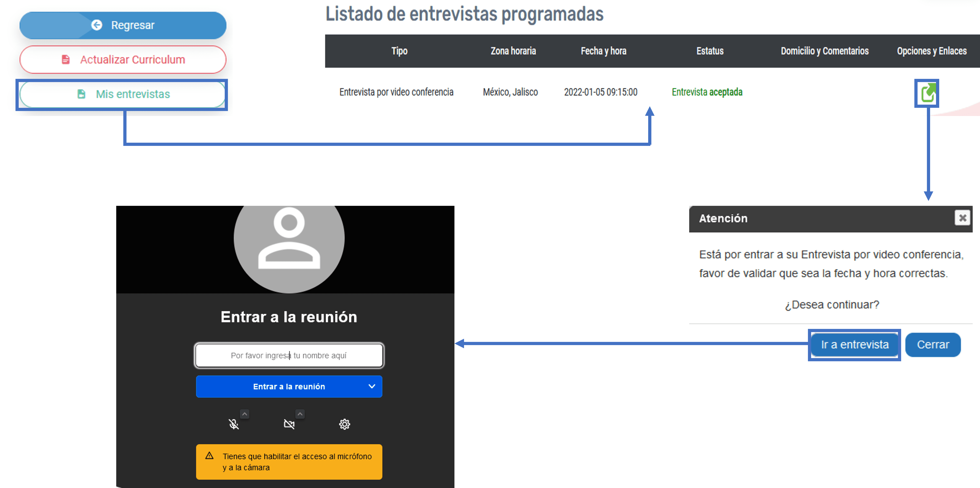Click the '¿Desea continuar?' text
980x488 pixels.
click(x=832, y=305)
